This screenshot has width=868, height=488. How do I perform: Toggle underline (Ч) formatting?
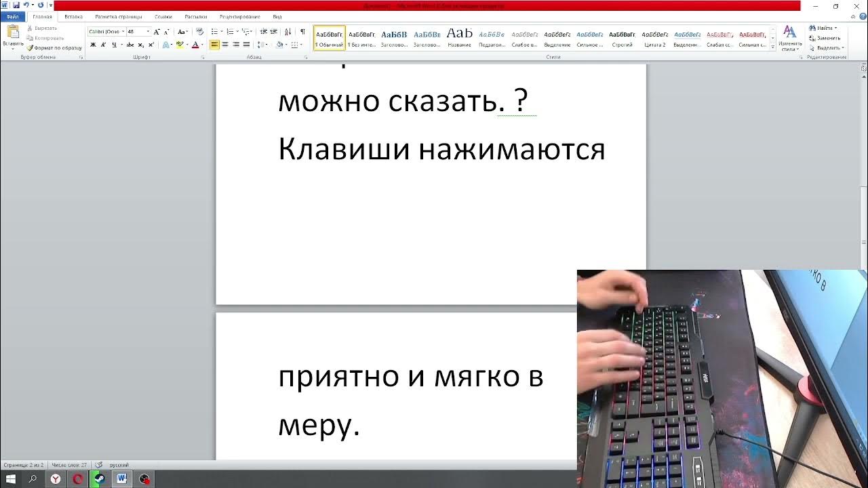coord(113,45)
